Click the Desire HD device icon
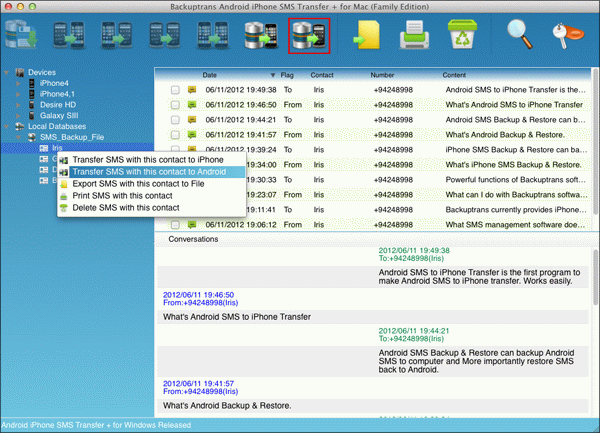The image size is (600, 433). click(x=32, y=104)
